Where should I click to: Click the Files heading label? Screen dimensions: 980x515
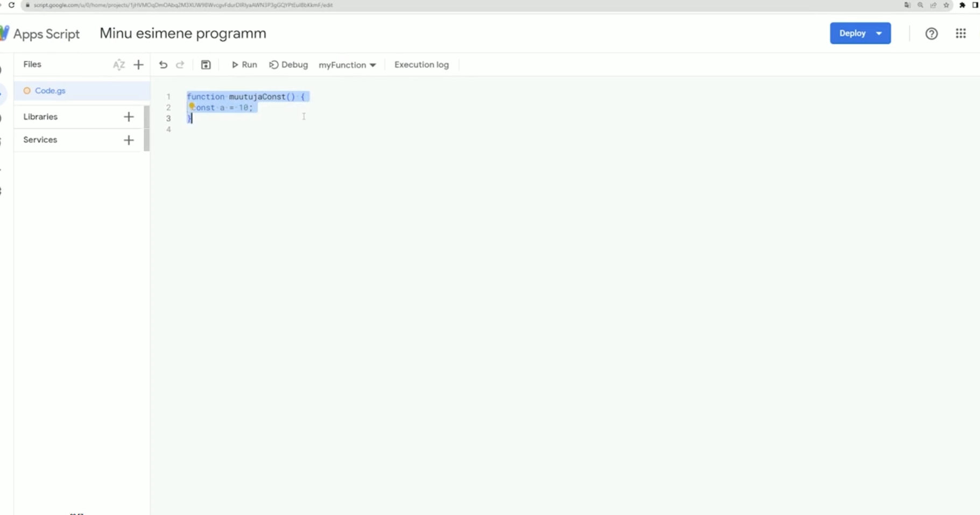pyautogui.click(x=32, y=65)
